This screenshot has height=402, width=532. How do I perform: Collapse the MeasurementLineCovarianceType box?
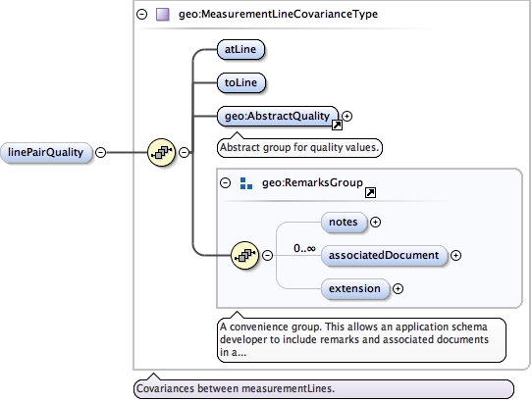click(141, 15)
